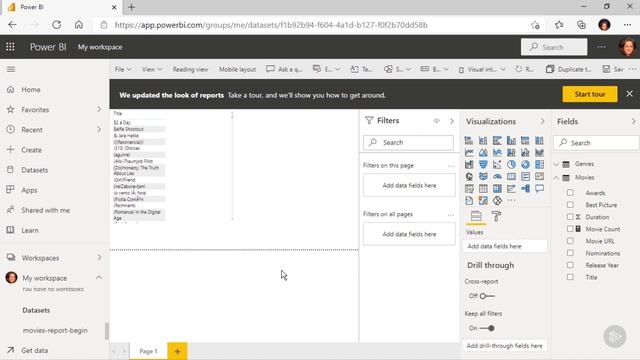The width and height of the screenshot is (640, 360).
Task: Select the Clustered column chart visualization
Action: click(x=511, y=140)
